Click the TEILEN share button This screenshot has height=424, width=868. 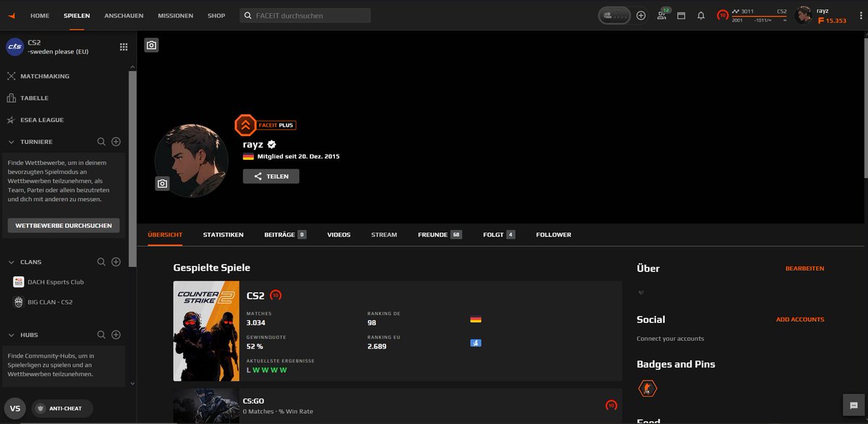pos(271,176)
